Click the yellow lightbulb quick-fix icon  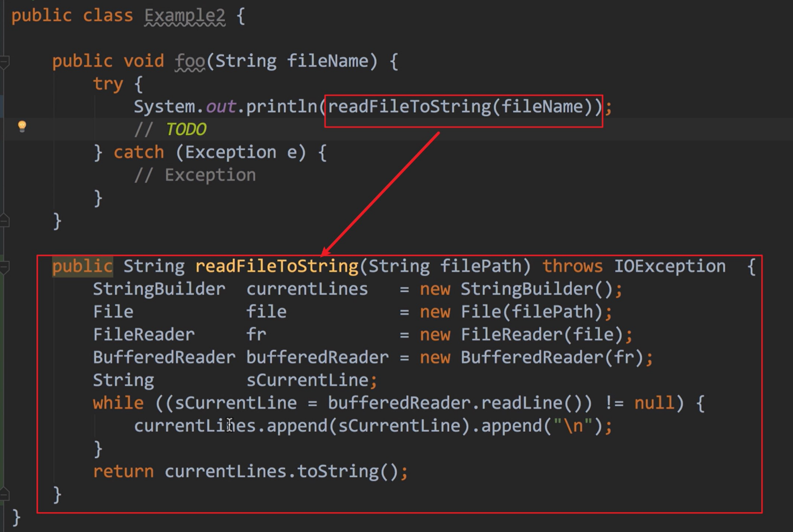[22, 126]
